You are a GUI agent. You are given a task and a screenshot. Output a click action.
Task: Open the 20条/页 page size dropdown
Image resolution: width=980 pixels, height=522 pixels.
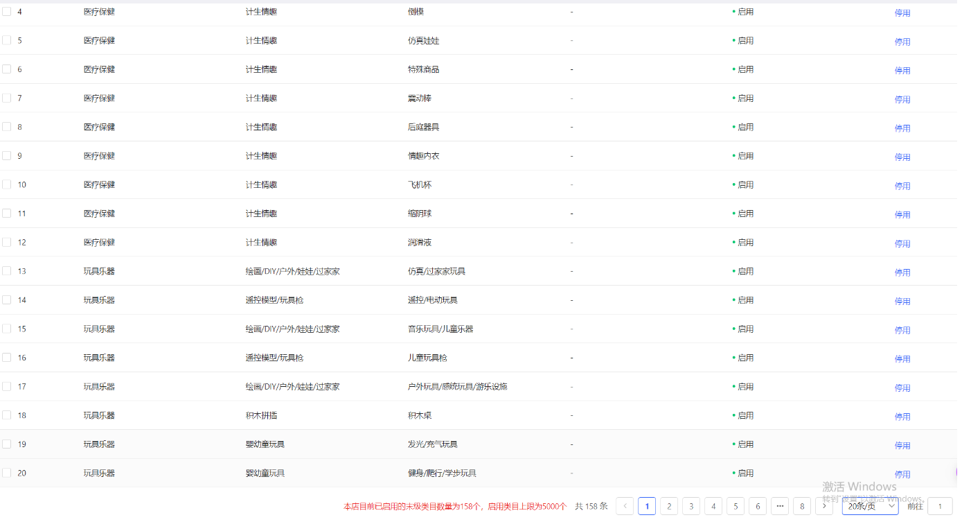coord(870,506)
